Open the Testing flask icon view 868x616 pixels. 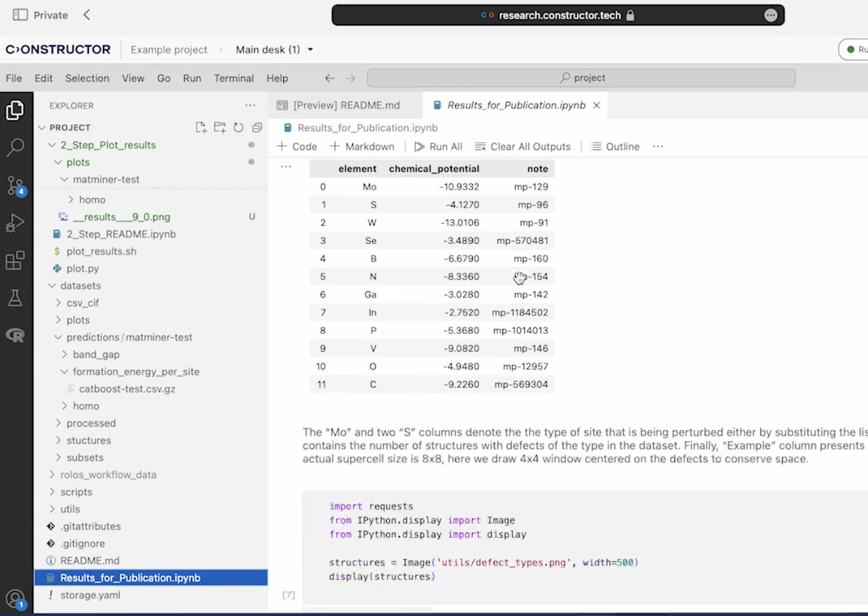[x=15, y=298]
